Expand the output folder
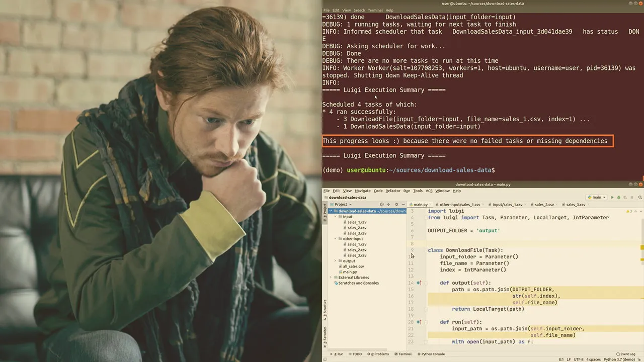Viewport: 644px width, 362px height. 336,261
